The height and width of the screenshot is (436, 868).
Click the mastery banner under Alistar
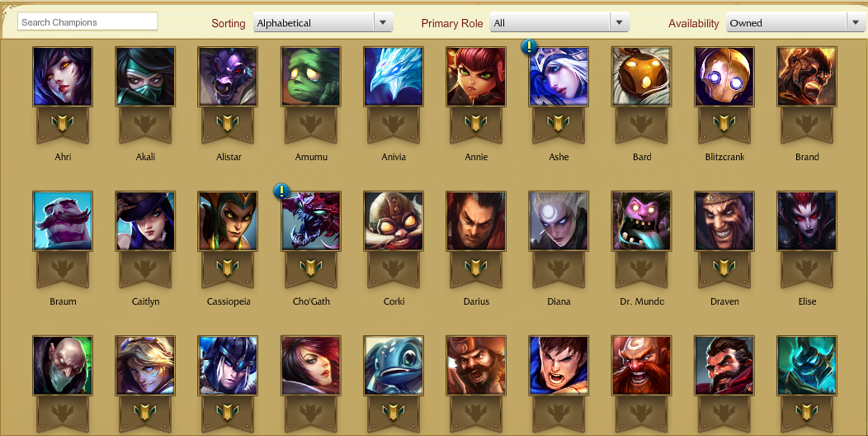228,126
